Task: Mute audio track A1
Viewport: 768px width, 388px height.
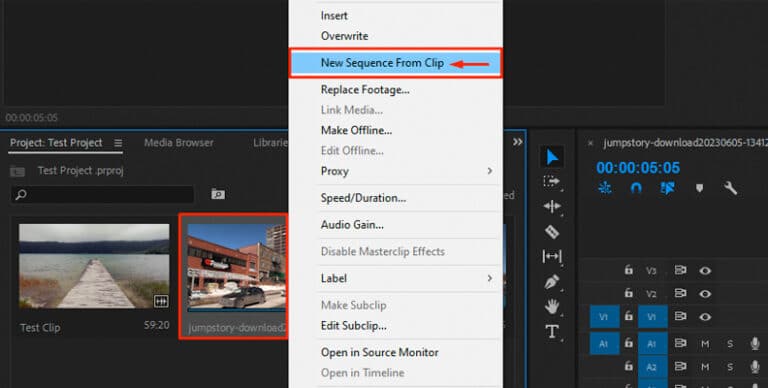Action: 705,344
